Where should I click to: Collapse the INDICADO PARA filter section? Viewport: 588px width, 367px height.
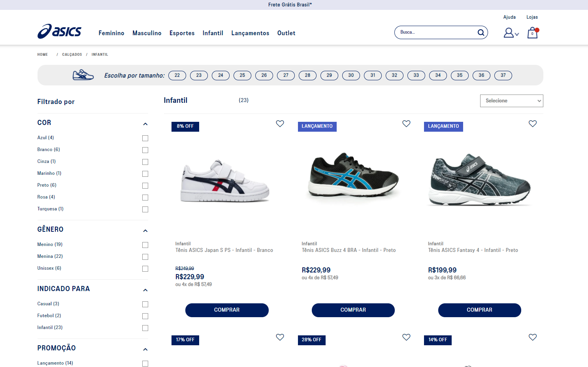(x=145, y=290)
